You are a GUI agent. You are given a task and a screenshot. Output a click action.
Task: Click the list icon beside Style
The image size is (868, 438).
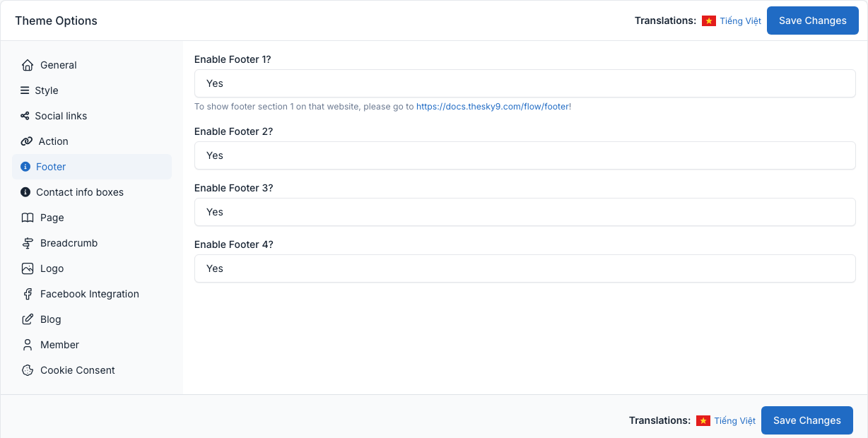coord(25,90)
